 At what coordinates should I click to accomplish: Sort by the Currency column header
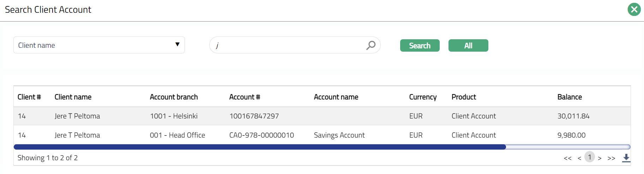[423, 97]
